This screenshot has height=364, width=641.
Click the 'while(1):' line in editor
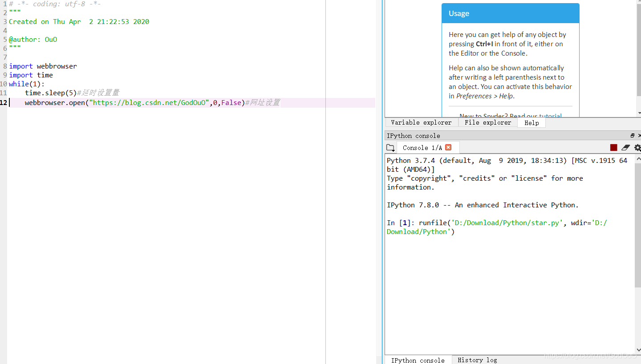click(x=27, y=84)
